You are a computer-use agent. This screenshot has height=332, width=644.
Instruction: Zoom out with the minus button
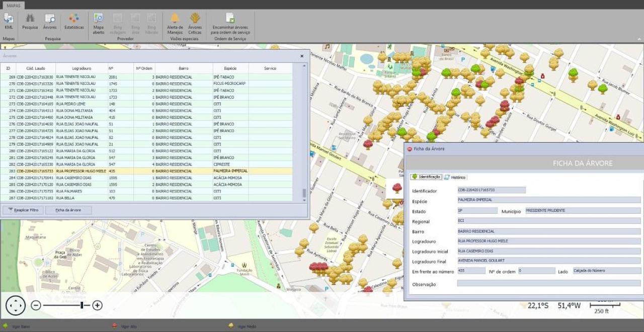36,305
